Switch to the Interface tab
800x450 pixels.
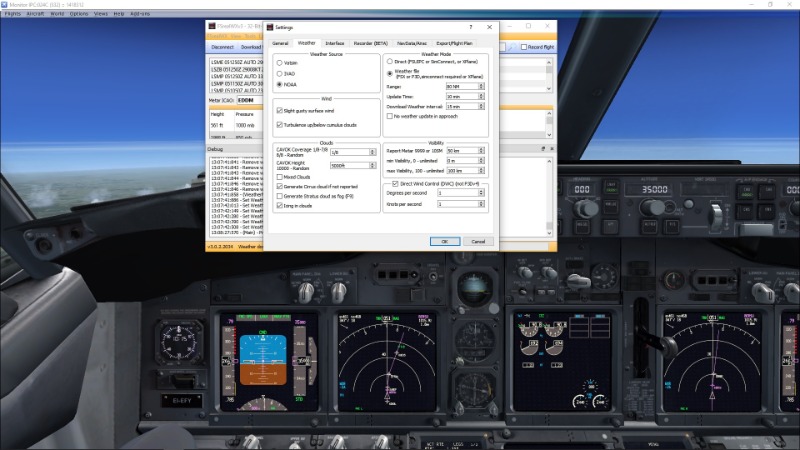(335, 43)
